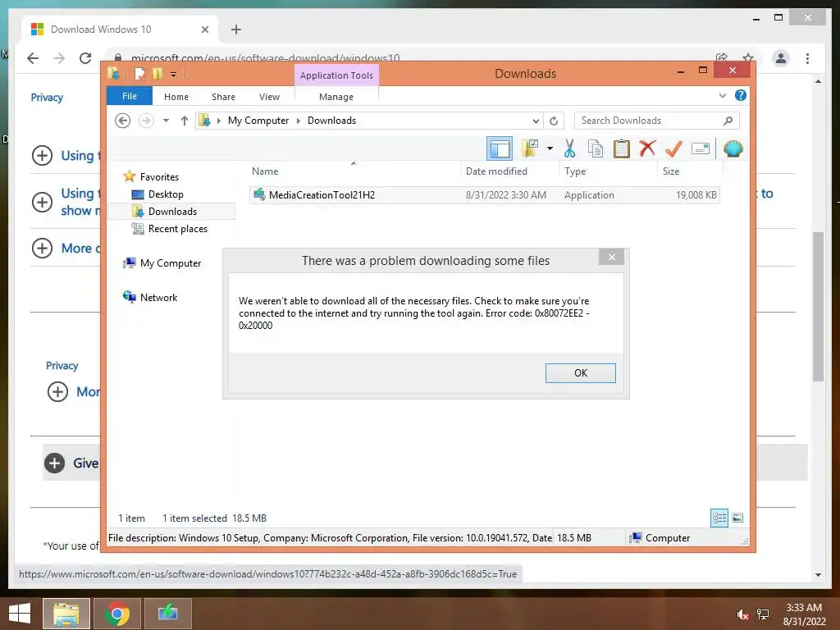Click the Paste clipboard icon
This screenshot has width=840, height=630.
click(x=622, y=148)
